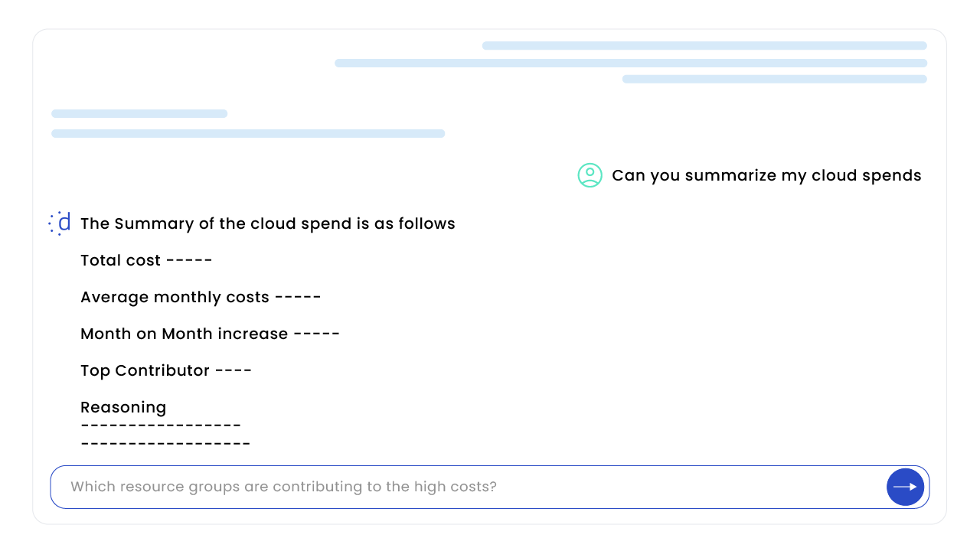980x551 pixels.
Task: Click the longest placeholder bar at top
Action: (631, 63)
